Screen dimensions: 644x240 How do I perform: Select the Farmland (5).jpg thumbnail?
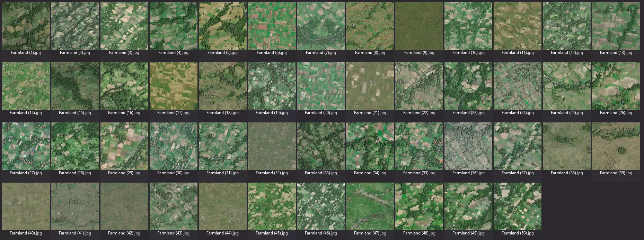[222, 26]
